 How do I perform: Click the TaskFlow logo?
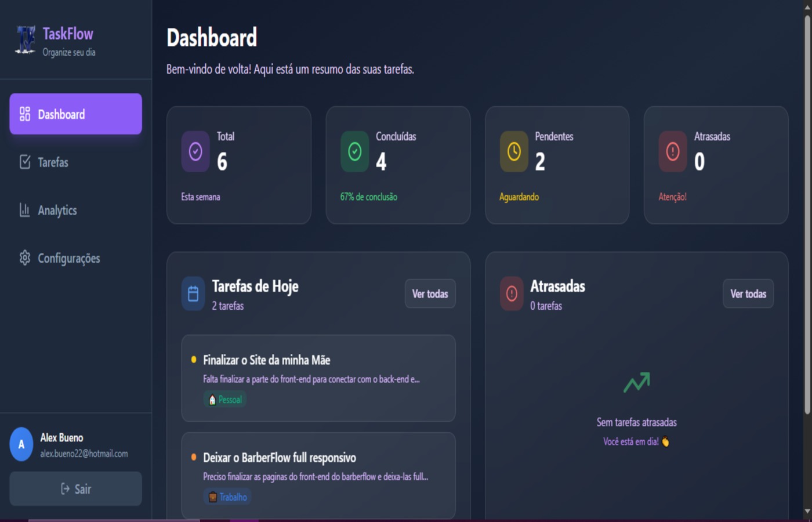pos(26,40)
